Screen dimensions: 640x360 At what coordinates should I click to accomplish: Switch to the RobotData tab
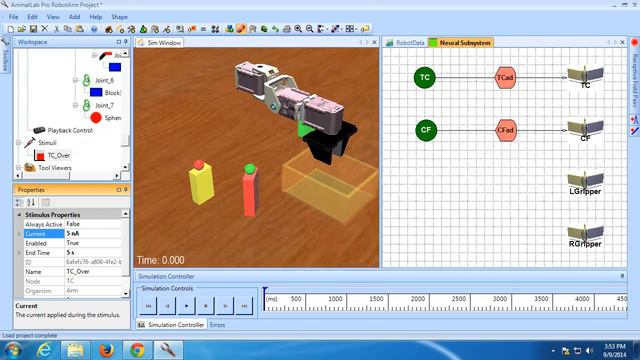(x=406, y=42)
